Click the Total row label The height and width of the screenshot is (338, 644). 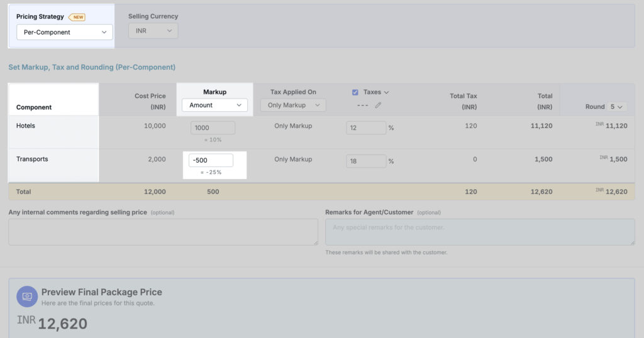(x=23, y=192)
